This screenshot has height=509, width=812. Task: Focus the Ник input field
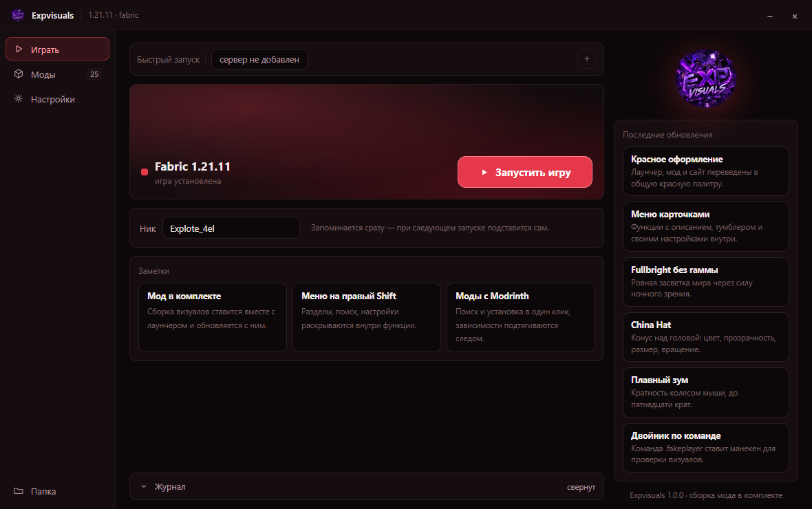coord(231,228)
